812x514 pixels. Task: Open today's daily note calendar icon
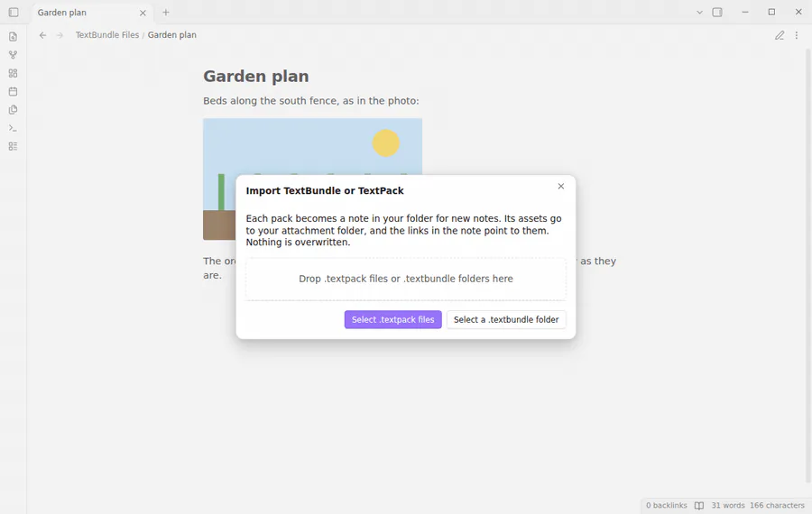(13, 92)
